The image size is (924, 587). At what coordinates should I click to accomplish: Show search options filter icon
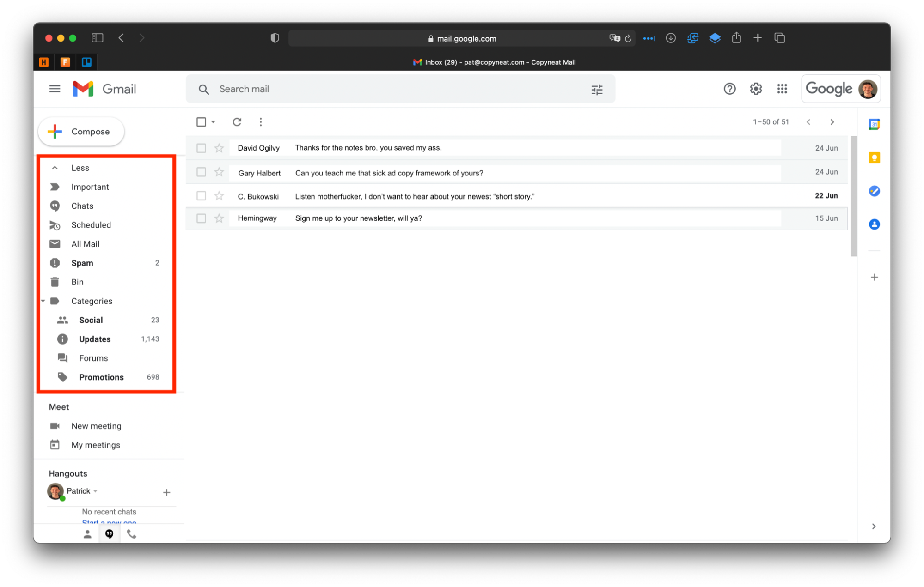click(x=597, y=90)
